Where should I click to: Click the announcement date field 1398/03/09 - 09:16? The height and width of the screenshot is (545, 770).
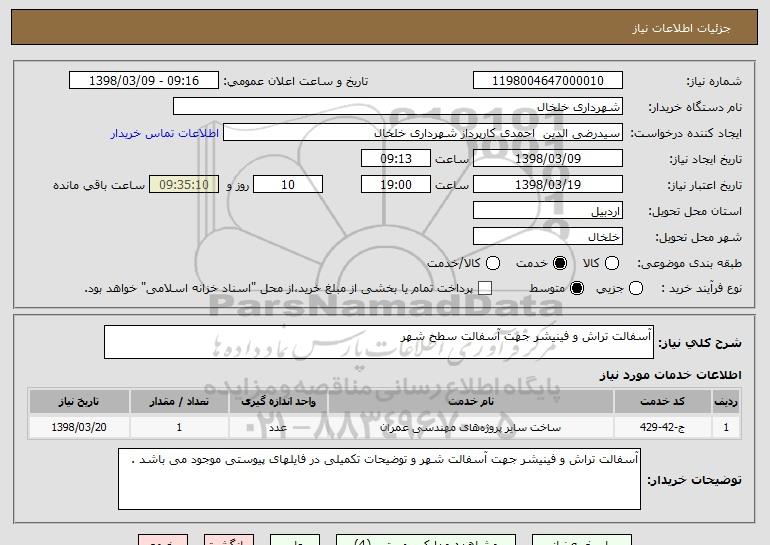pos(144,81)
